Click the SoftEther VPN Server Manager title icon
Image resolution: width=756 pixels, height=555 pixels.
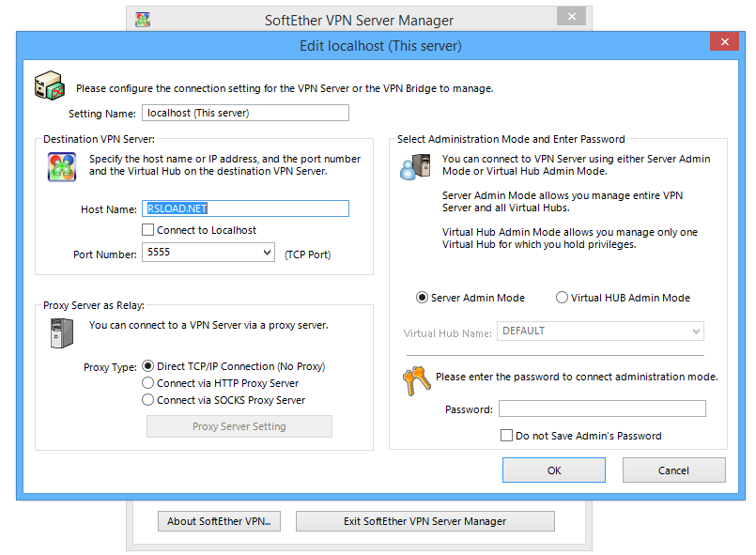[142, 20]
